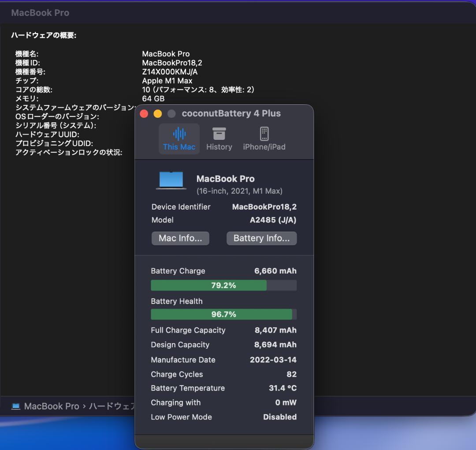This screenshot has height=450, width=476.
Task: Open the History archive box icon
Action: [219, 134]
